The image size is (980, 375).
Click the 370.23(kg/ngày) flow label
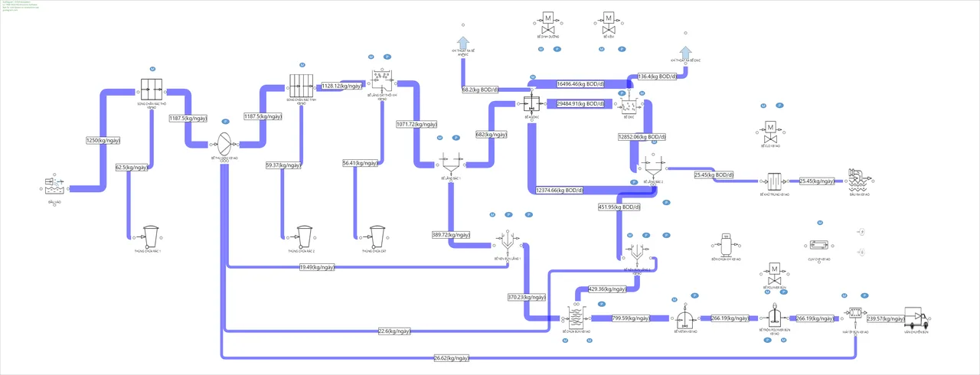527,297
